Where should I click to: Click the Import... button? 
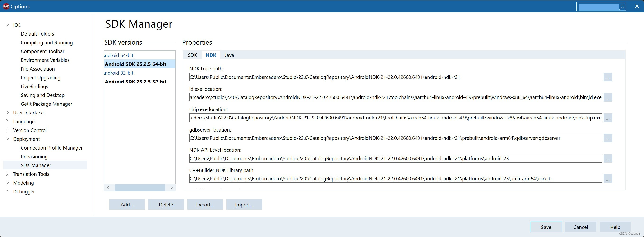coord(244,204)
